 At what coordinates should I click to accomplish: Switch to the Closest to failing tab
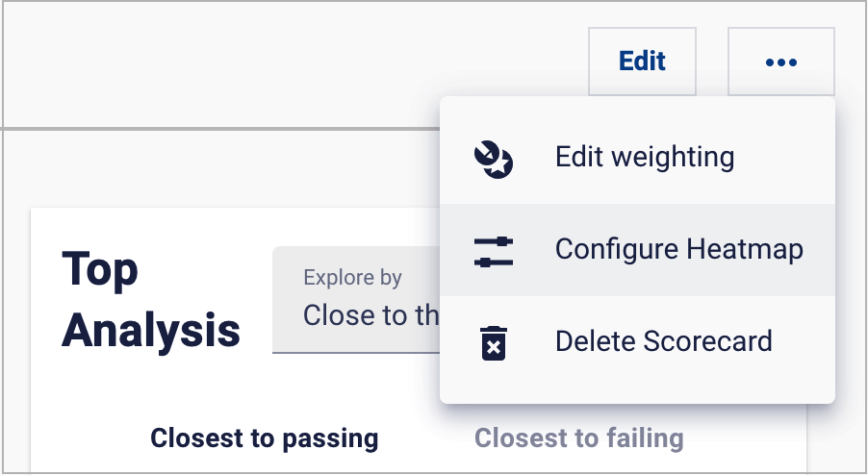[x=579, y=437]
